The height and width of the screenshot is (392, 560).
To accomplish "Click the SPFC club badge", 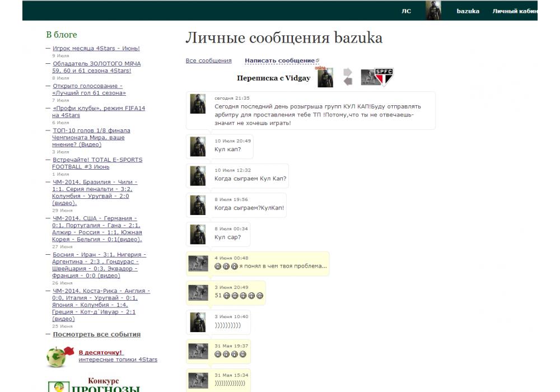I will (383, 77).
